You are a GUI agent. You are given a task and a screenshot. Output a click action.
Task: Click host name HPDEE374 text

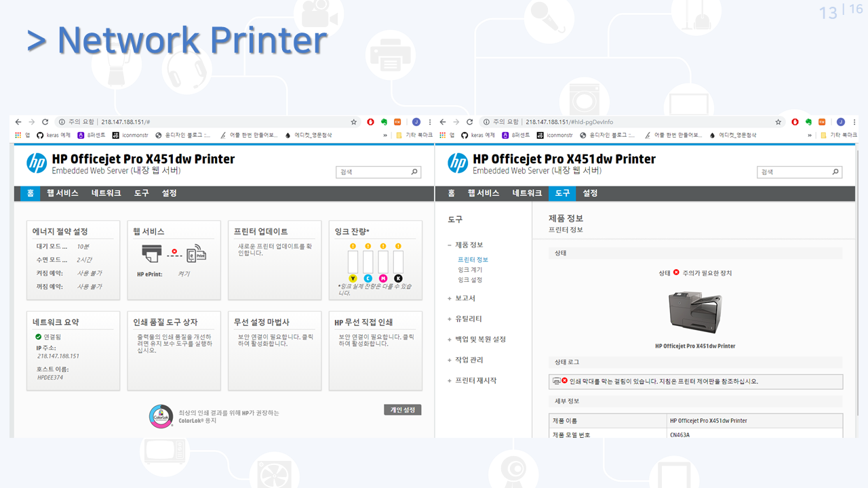(x=50, y=378)
